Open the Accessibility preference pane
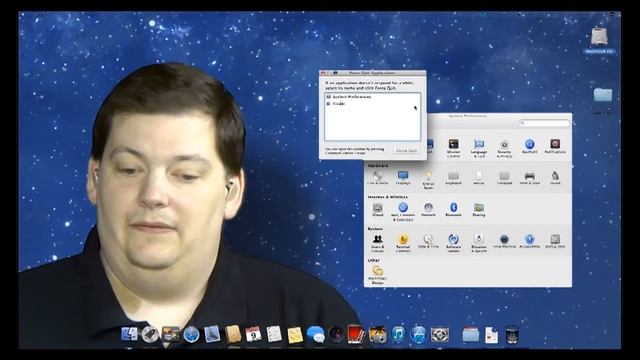 coord(529,241)
